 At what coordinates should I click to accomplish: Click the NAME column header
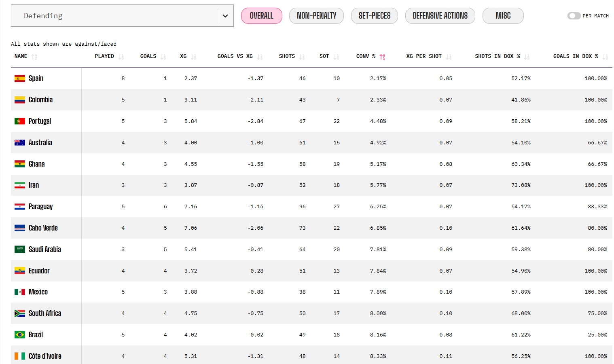tap(21, 56)
